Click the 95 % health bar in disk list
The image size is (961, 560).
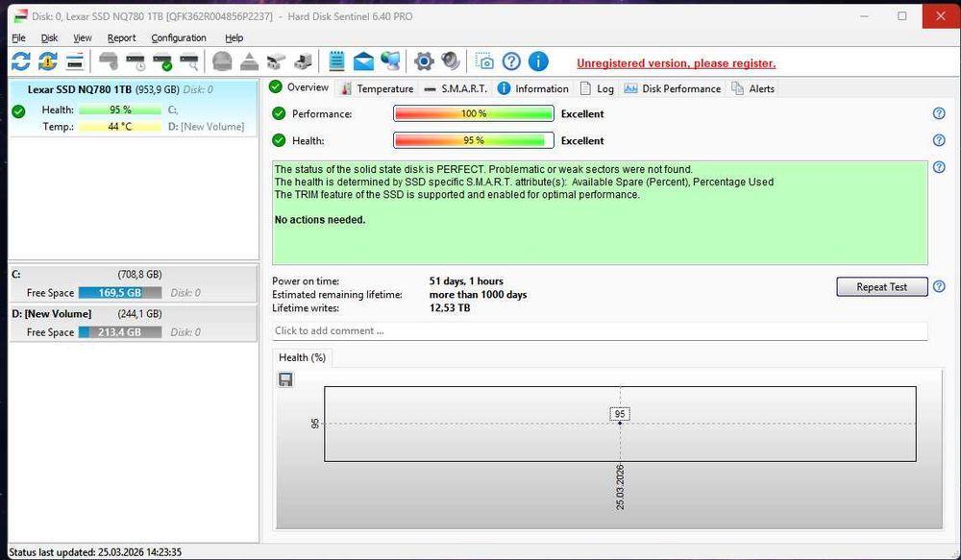(120, 110)
